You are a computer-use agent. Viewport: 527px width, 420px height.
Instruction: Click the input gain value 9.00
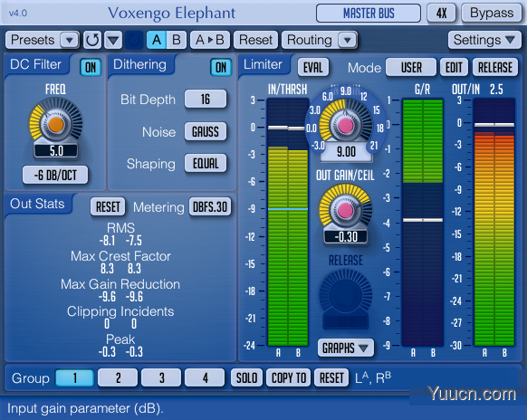coord(346,152)
